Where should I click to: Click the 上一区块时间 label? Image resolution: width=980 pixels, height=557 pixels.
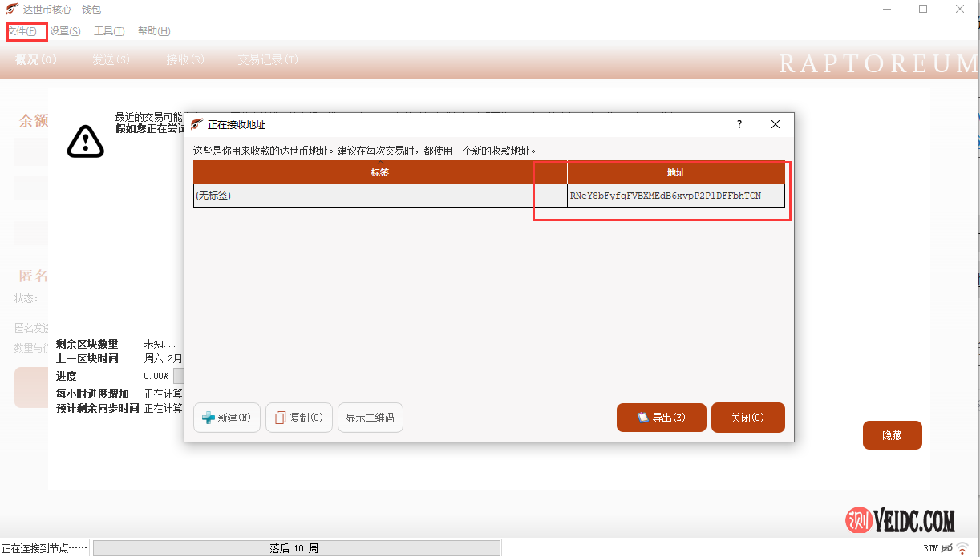tap(87, 358)
